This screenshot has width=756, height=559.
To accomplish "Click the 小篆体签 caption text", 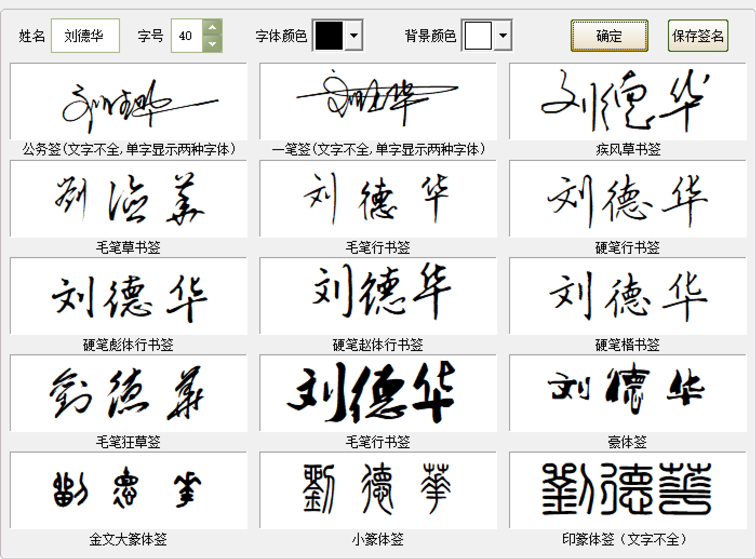I will [378, 539].
